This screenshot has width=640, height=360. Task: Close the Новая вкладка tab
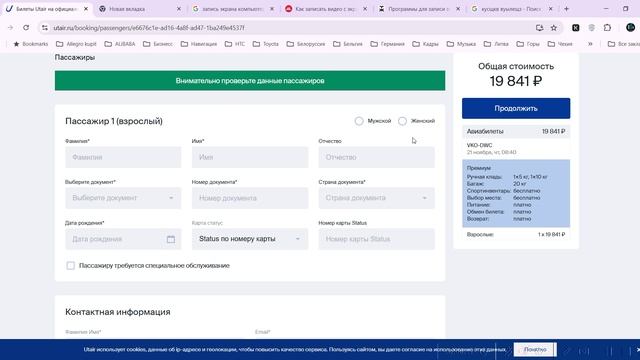coord(178,9)
